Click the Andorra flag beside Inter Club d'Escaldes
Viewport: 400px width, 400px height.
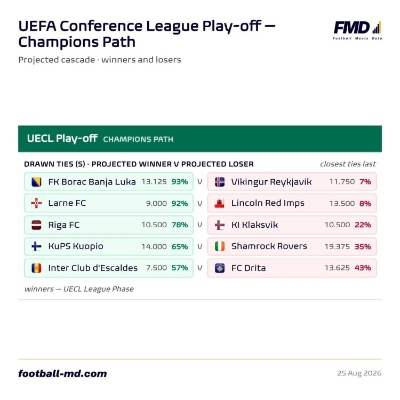(x=36, y=268)
